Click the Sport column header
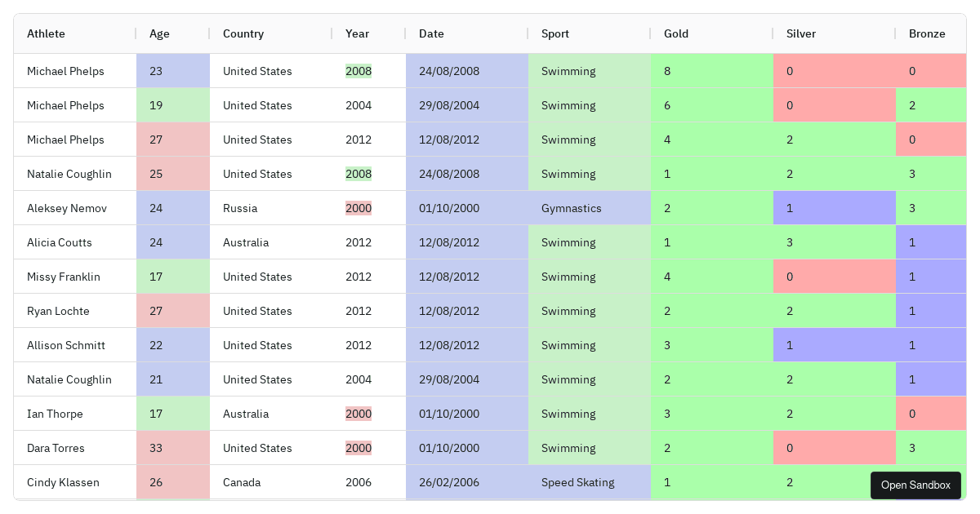This screenshot has height=514, width=980. point(555,34)
